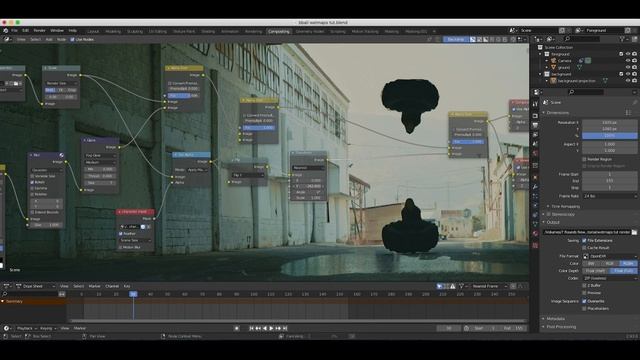This screenshot has height=360, width=640.
Task: Switch to the Compositing workspace tab
Action: (x=279, y=31)
